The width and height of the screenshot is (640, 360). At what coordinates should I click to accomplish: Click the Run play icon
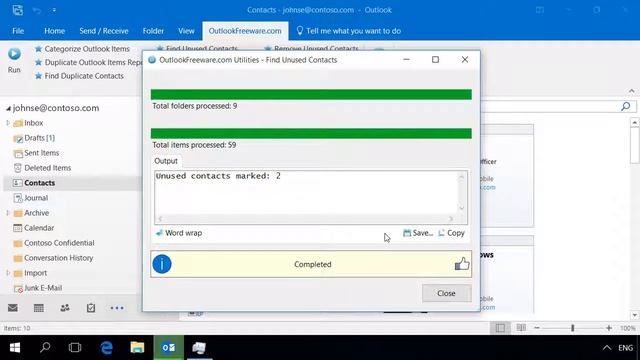pyautogui.click(x=14, y=54)
